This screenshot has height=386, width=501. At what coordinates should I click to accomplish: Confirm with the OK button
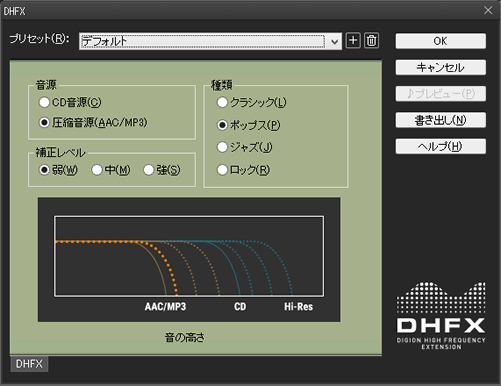(x=441, y=41)
